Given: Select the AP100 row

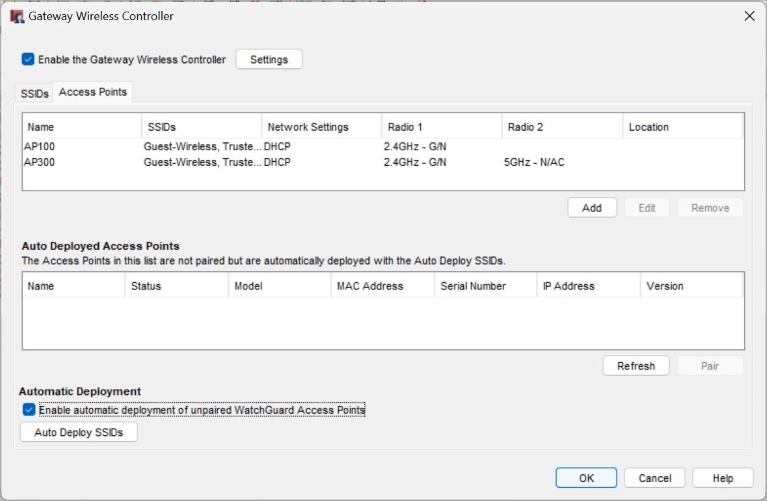Looking at the screenshot, I should coord(383,146).
